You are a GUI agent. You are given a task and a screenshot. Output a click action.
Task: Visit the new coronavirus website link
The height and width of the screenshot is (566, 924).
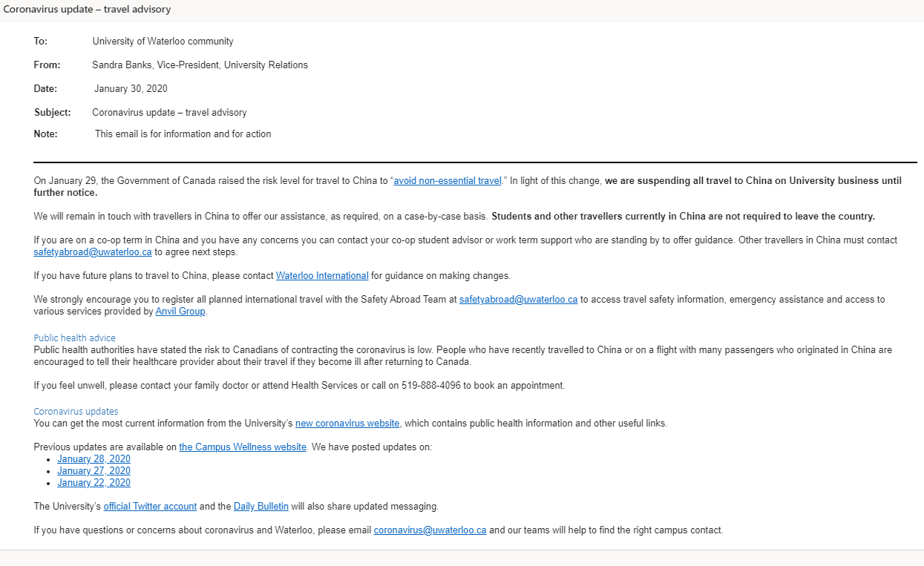347,423
